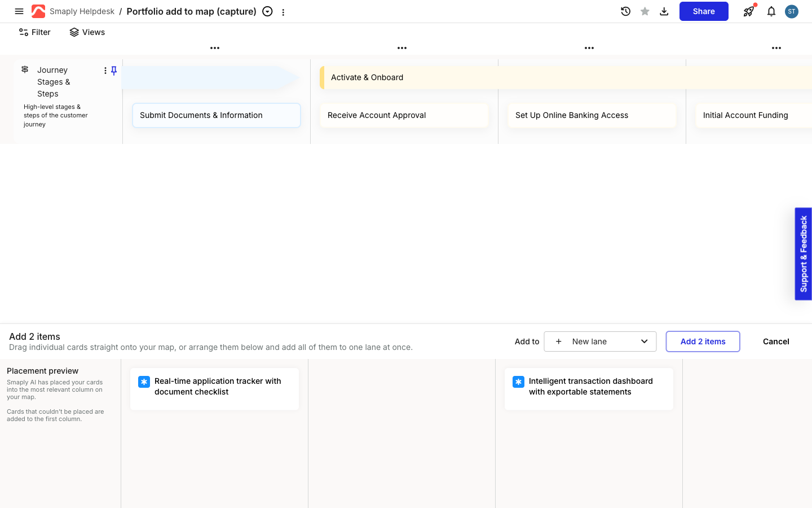Open the ST user avatar menu

[x=792, y=11]
